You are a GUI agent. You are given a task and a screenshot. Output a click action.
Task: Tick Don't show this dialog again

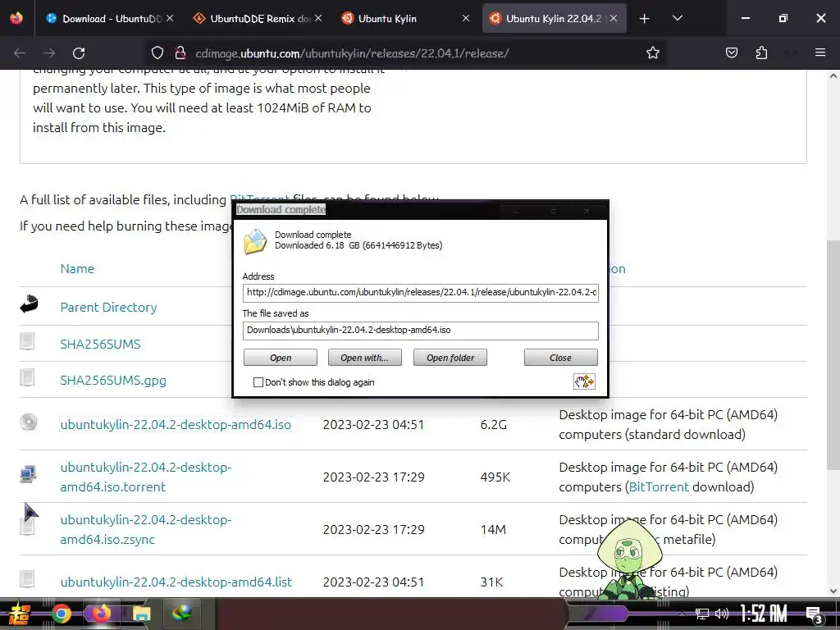(258, 382)
